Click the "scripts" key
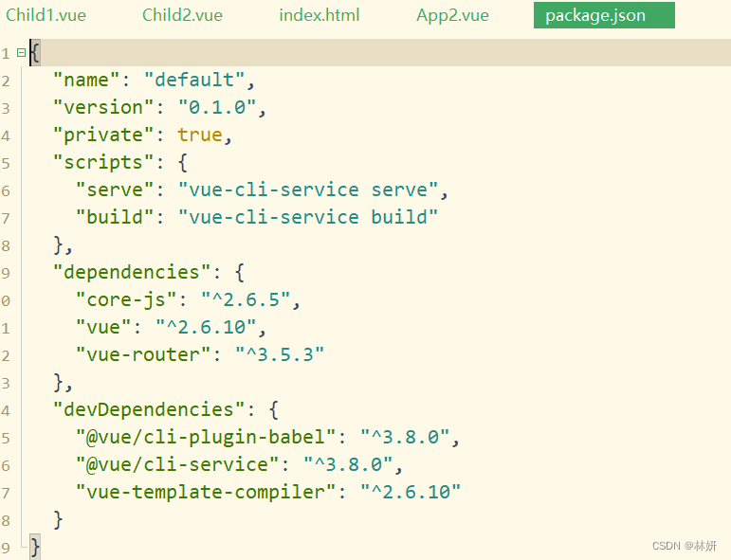This screenshot has height=560, width=731. pyautogui.click(x=104, y=163)
